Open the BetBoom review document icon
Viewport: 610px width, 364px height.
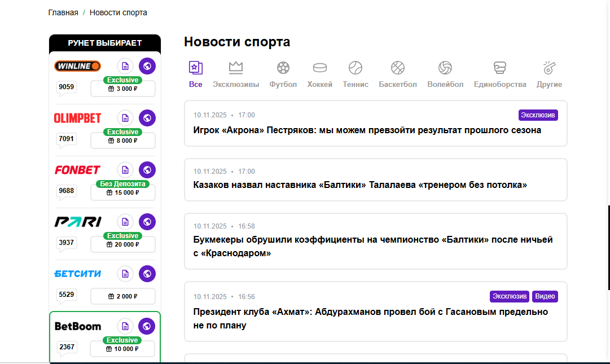125,326
